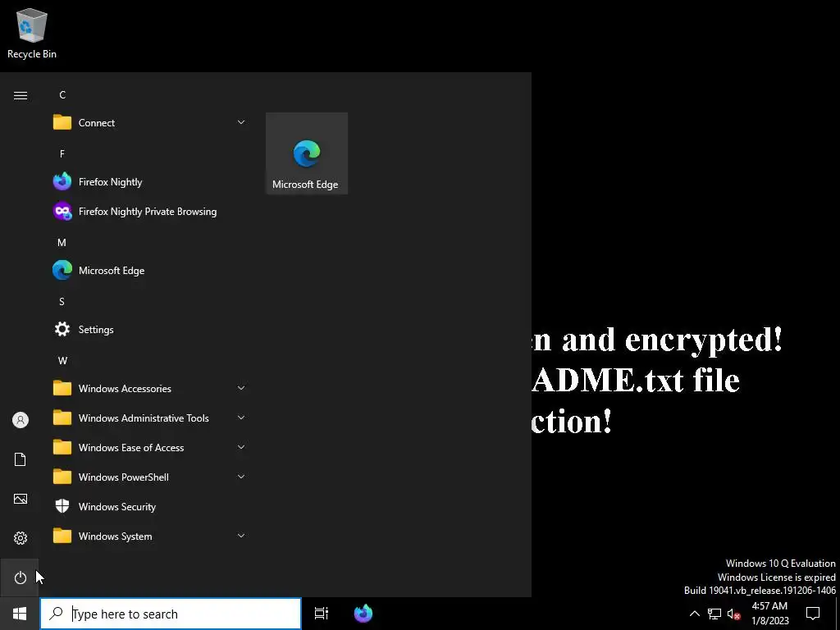Click the Microsoft Edge pinned tile
Image resolution: width=840 pixels, height=630 pixels.
click(307, 153)
